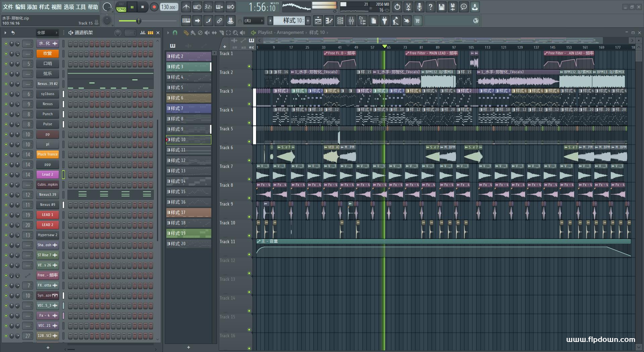Expand the Arrangement breadcrumb in playlist title
Viewport: 644px width, 352px height.
290,33
